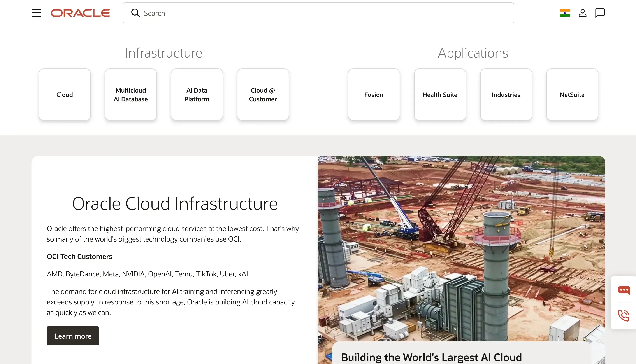
Task: Select the Health Suite card
Action: click(440, 94)
